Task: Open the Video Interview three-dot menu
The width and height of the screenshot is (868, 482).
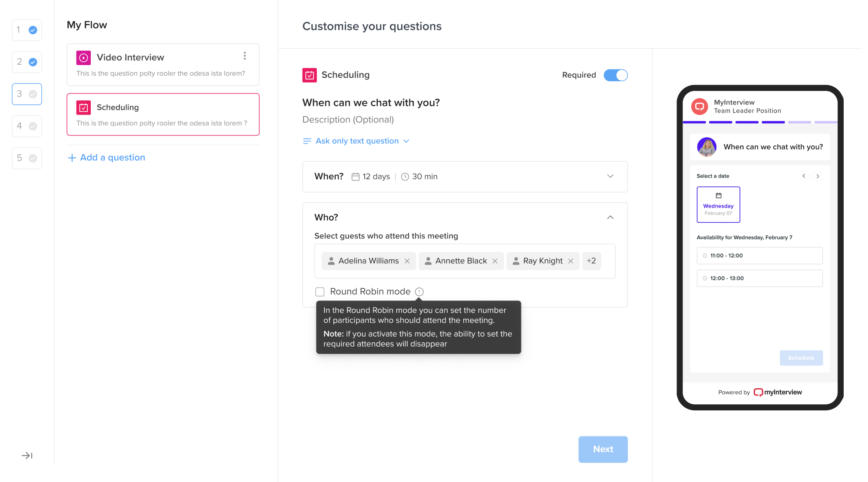Action: 245,56
